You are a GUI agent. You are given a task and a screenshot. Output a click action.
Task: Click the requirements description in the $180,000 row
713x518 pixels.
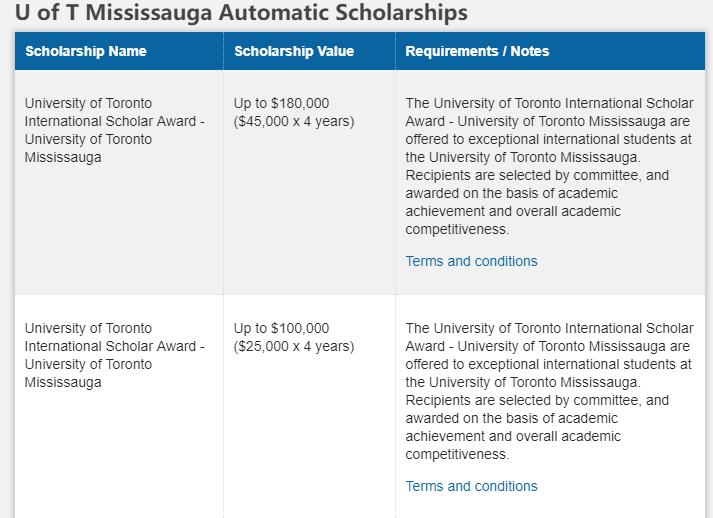tap(549, 166)
